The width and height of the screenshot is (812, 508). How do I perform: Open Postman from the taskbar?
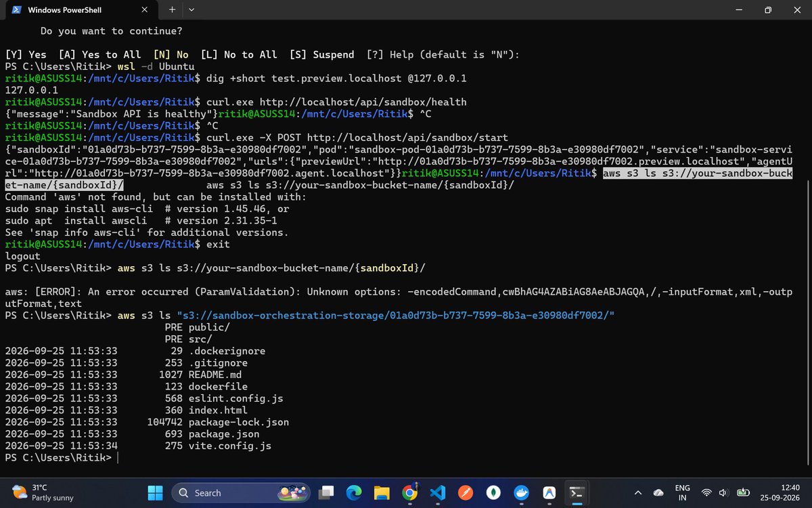tap(466, 492)
